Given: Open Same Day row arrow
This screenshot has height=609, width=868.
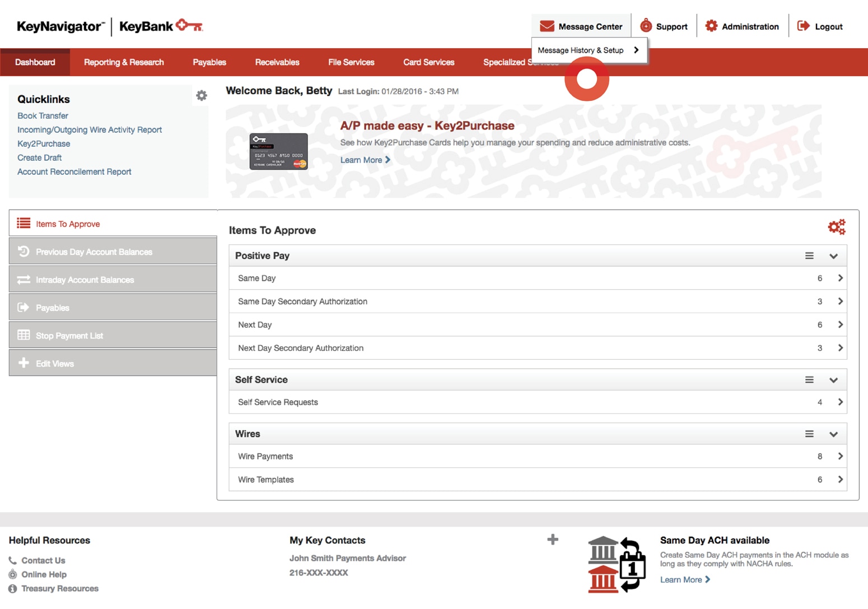Looking at the screenshot, I should click(x=840, y=278).
